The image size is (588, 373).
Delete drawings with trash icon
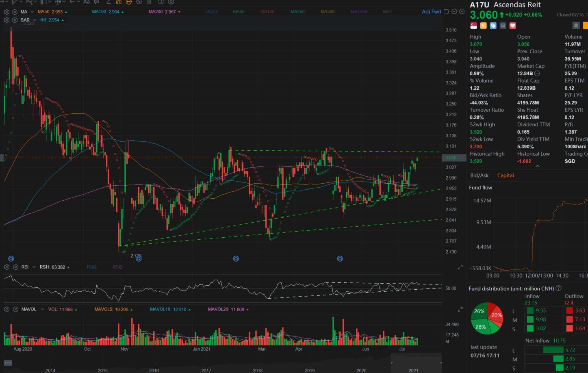click(149, 2)
